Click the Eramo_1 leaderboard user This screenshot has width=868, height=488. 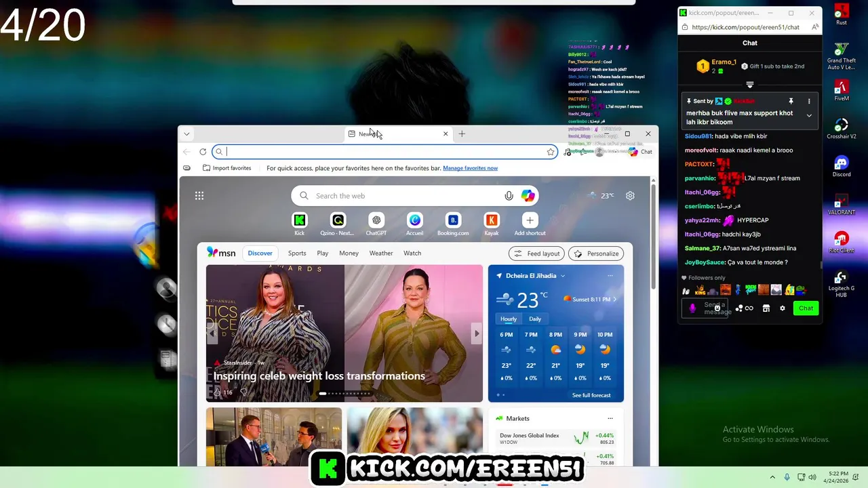tap(715, 66)
